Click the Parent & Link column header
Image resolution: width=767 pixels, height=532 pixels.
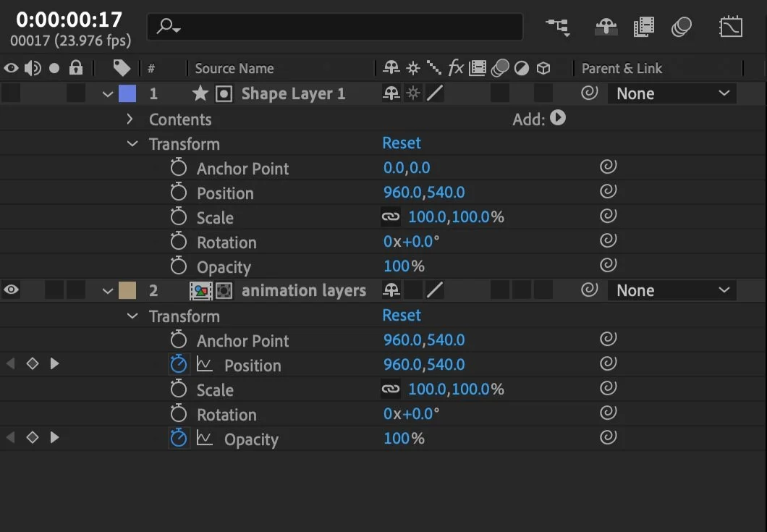622,69
